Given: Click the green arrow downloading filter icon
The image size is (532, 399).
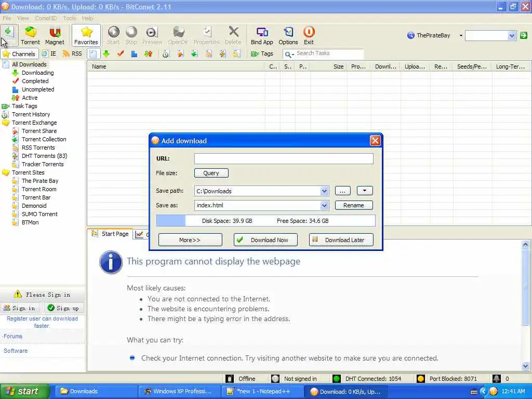Looking at the screenshot, I should click(x=106, y=54).
